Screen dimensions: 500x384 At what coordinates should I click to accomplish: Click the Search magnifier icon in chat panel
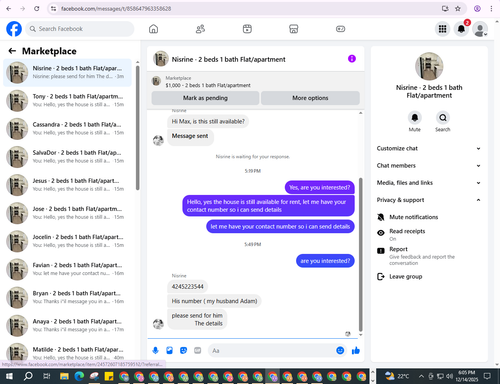(x=443, y=118)
